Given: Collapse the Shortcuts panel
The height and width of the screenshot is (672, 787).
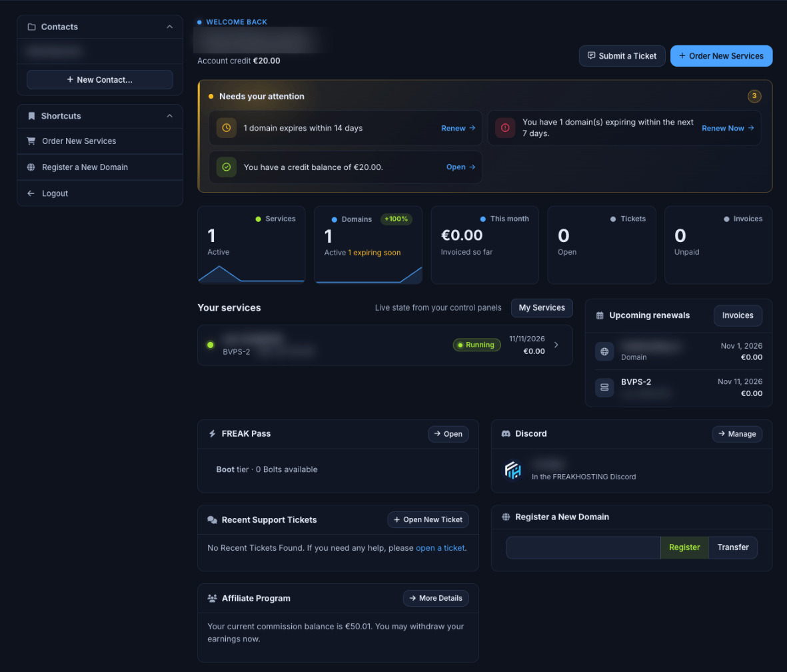Looking at the screenshot, I should pos(170,116).
